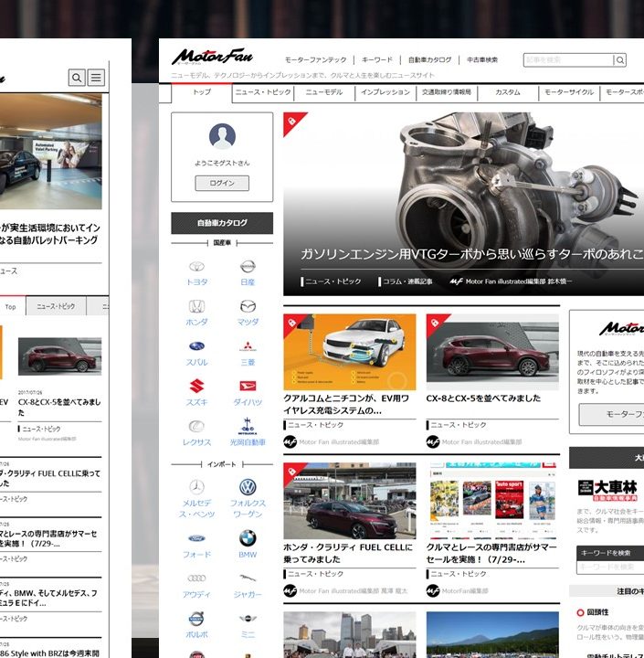Click the keyword search field in sidebar
Viewport: 644px width, 658px height.
click(x=610, y=567)
